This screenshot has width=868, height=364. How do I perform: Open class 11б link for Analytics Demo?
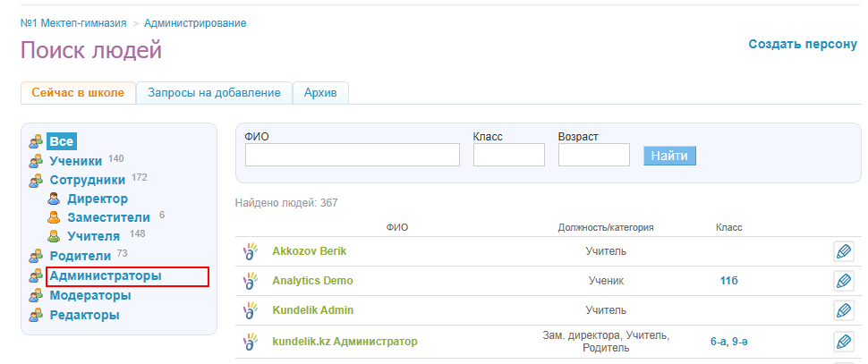(x=728, y=281)
